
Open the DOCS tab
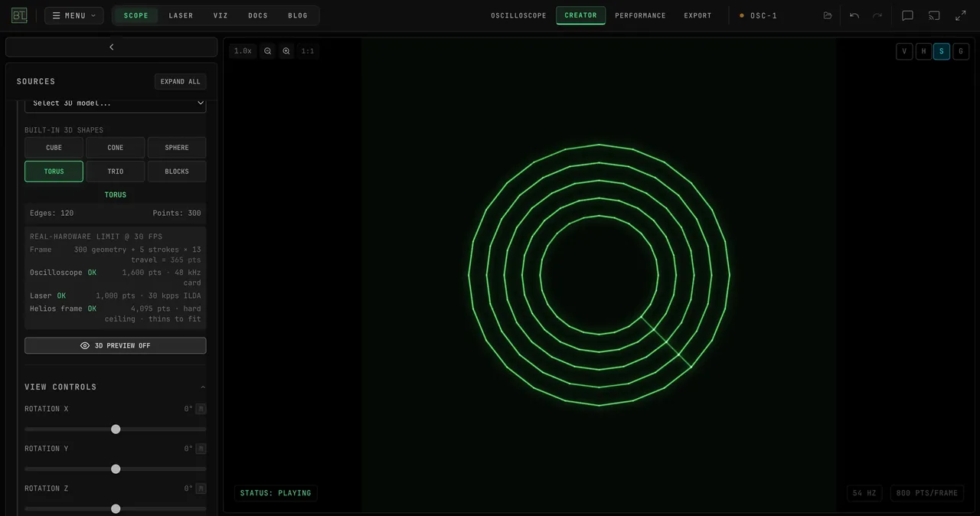258,15
